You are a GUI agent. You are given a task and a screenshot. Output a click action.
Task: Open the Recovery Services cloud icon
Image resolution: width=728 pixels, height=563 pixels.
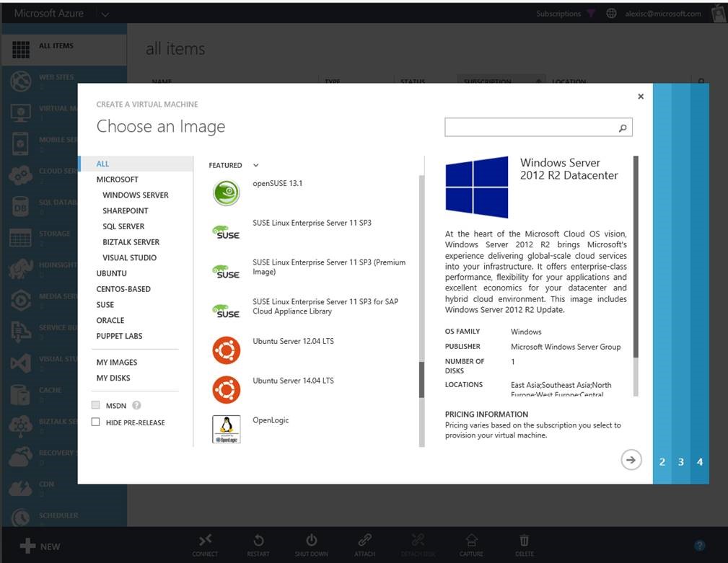coord(20,457)
